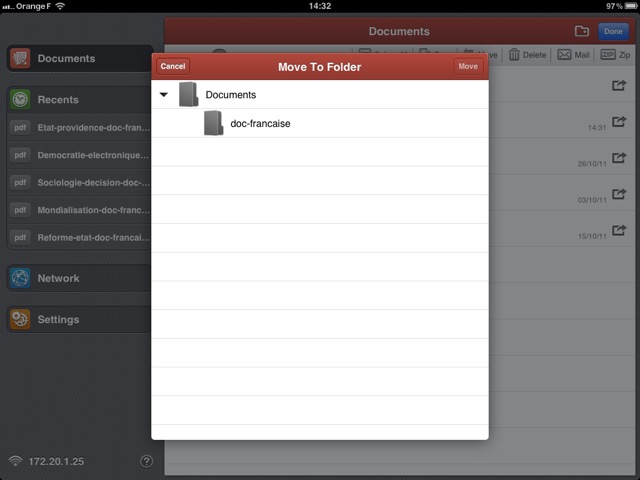The height and width of the screenshot is (480, 640).
Task: Tap the Done button
Action: pos(613,31)
